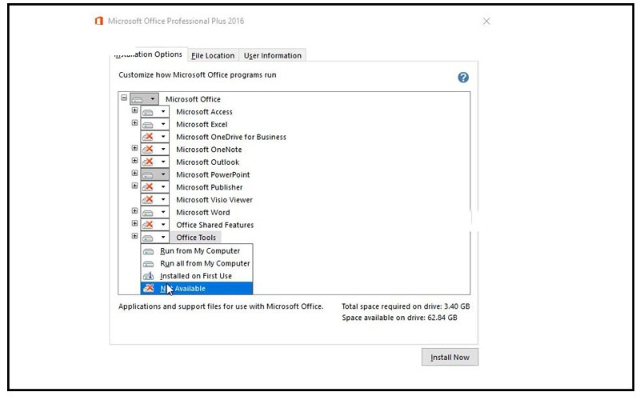Select Microsoft Excel label

(x=202, y=124)
